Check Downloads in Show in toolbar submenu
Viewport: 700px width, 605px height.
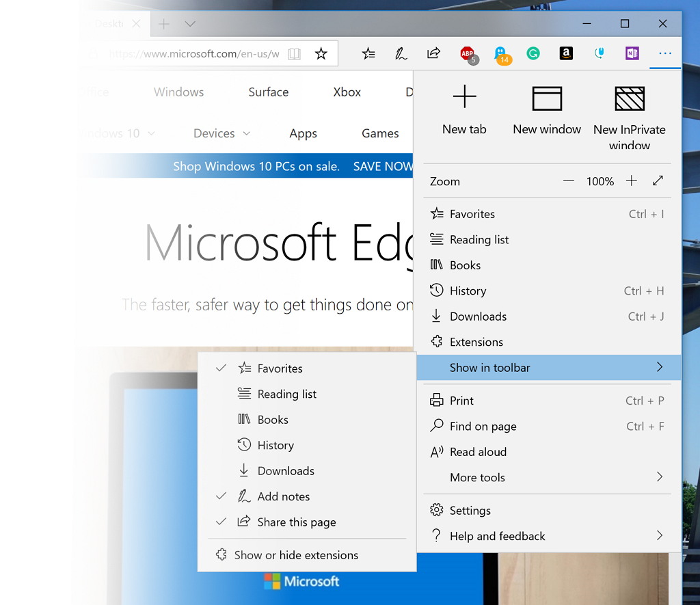click(307, 470)
